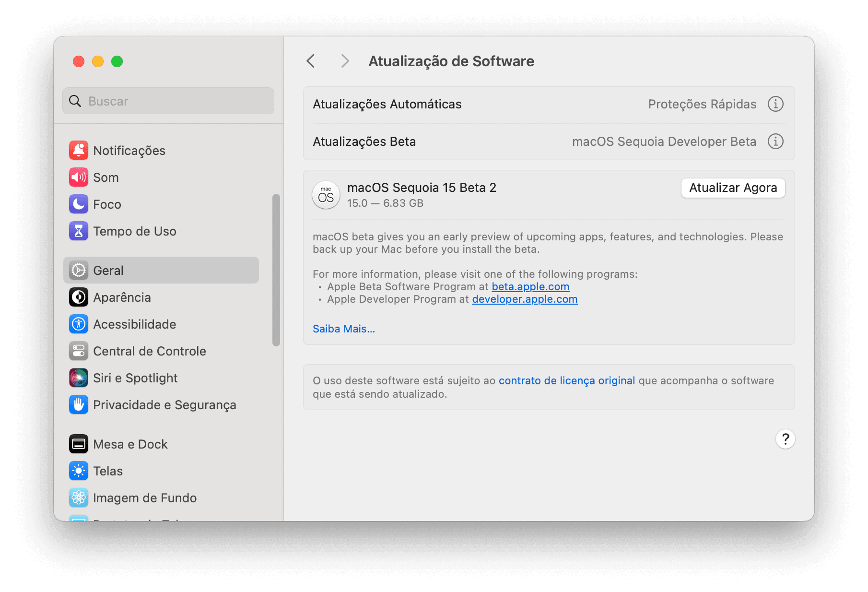Click the Som speaker icon
The height and width of the screenshot is (592, 868).
pyautogui.click(x=79, y=178)
